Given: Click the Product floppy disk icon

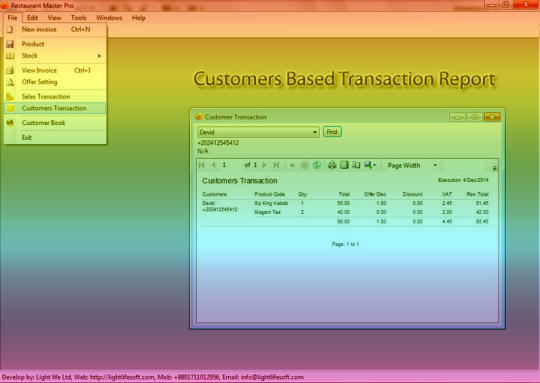Looking at the screenshot, I should pos(10,44).
